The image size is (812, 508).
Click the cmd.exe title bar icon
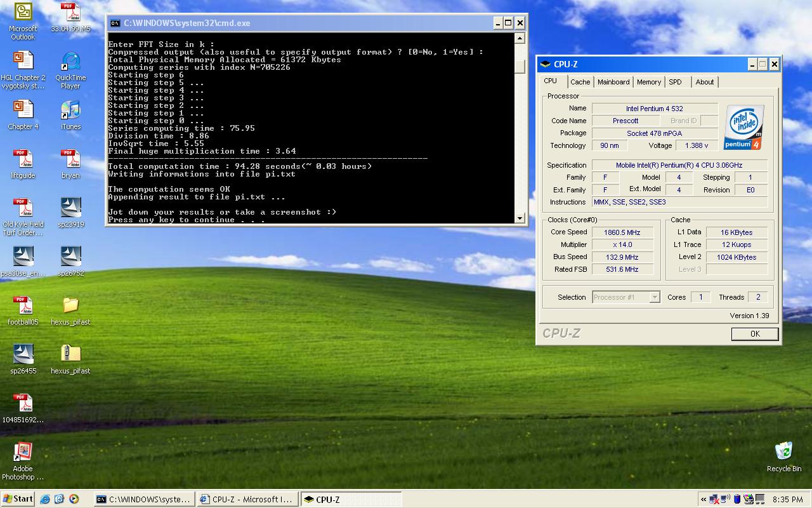pyautogui.click(x=115, y=23)
